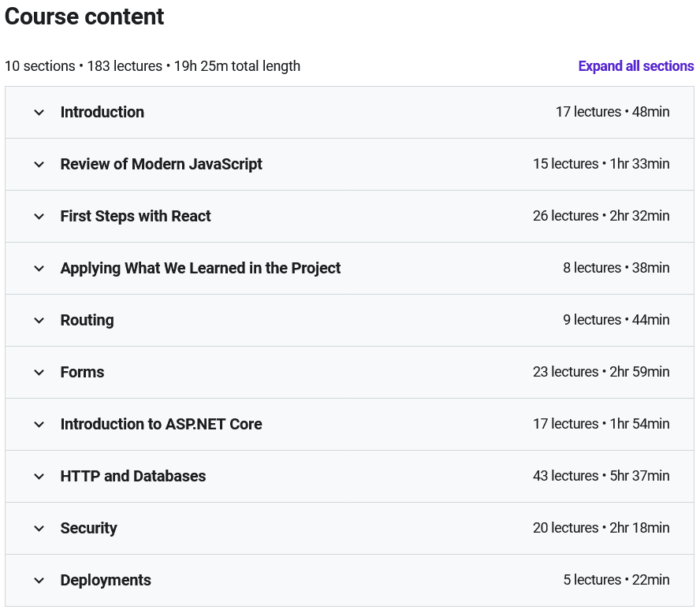Click the chevron beside Review of Modern JavaScript
The image size is (700, 613).
pos(39,165)
